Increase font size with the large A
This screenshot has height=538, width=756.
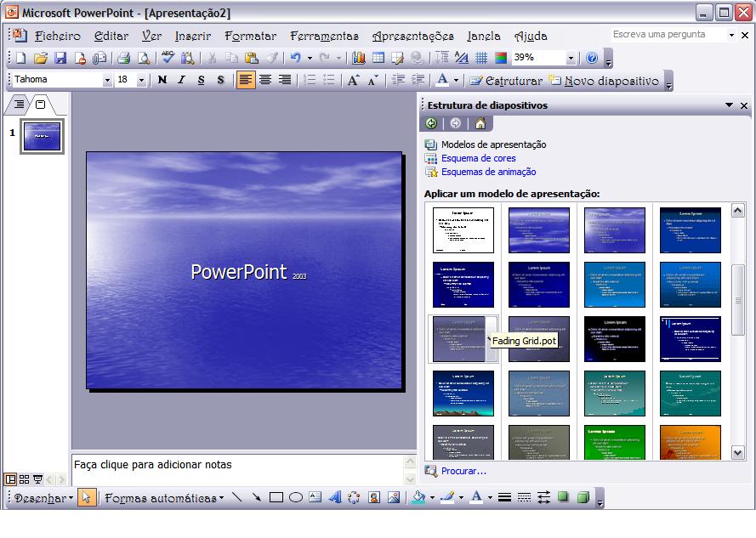(353, 80)
